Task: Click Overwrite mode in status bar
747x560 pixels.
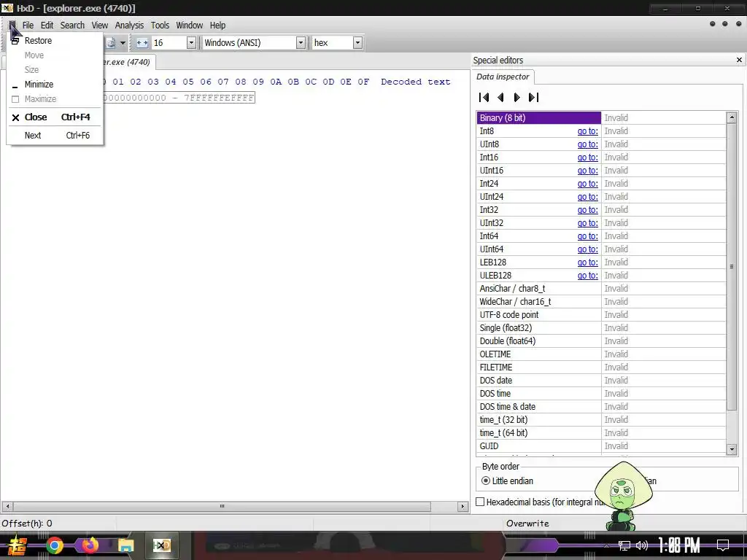Action: point(527,524)
